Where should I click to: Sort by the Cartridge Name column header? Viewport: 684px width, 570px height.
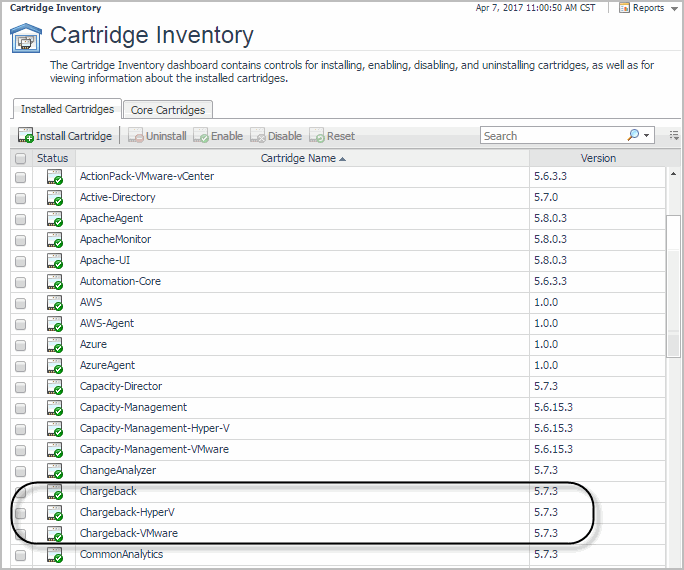click(303, 158)
